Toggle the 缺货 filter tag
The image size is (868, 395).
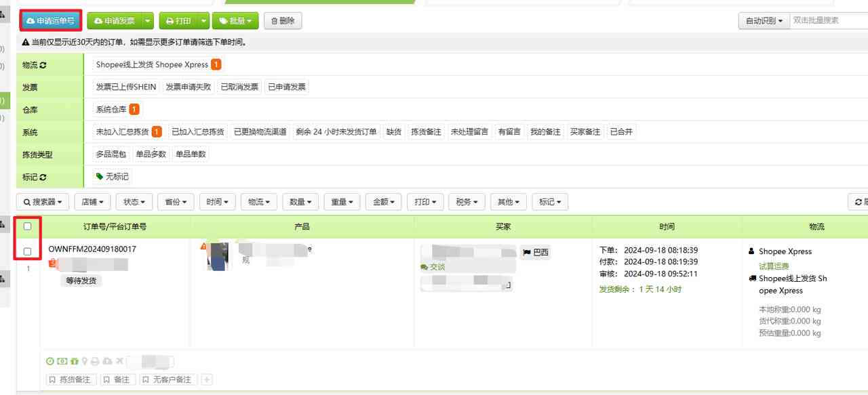click(394, 131)
